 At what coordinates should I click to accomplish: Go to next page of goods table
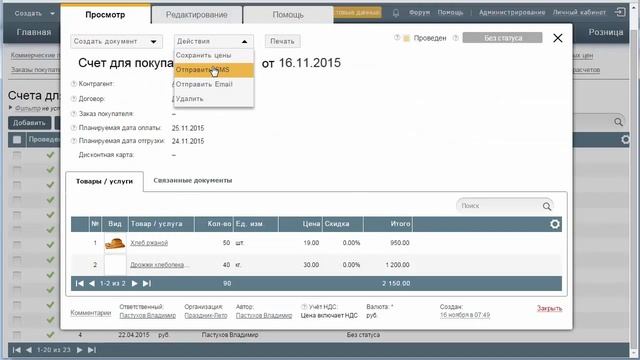tap(134, 283)
